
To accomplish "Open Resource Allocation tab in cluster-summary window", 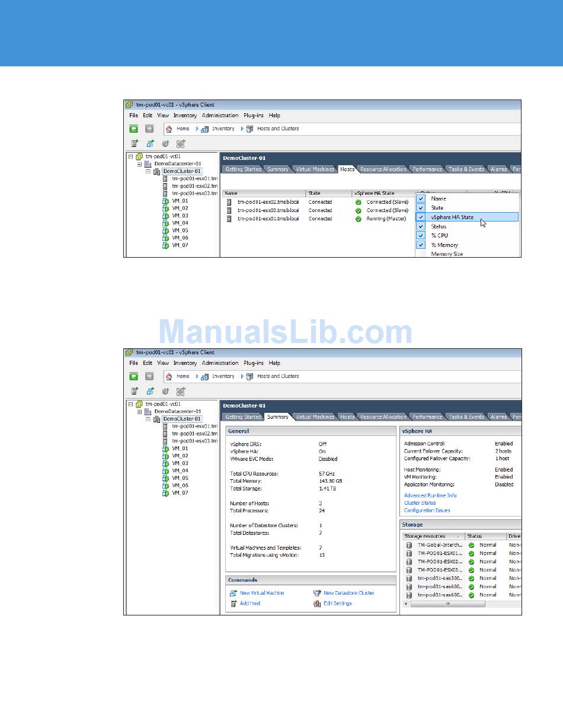I will click(x=383, y=417).
